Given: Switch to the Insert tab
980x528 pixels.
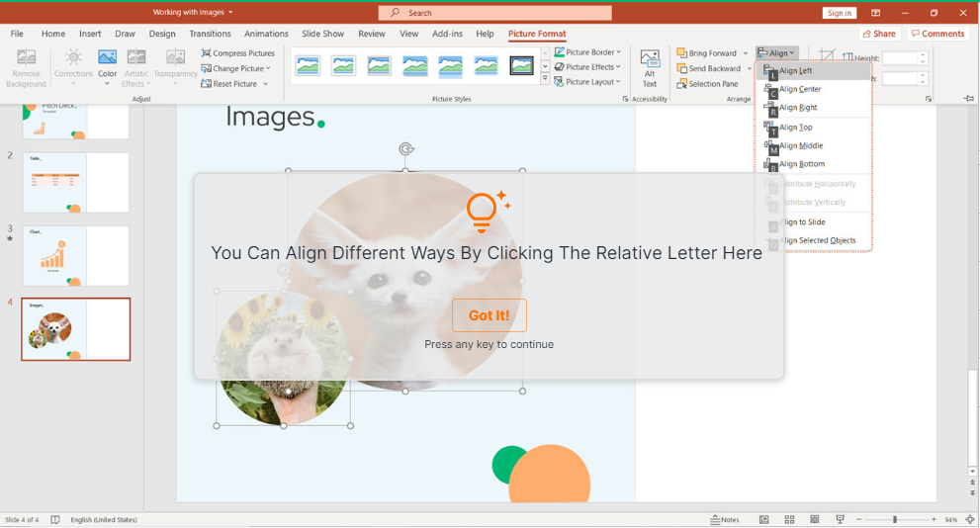Looking at the screenshot, I should click(x=90, y=34).
